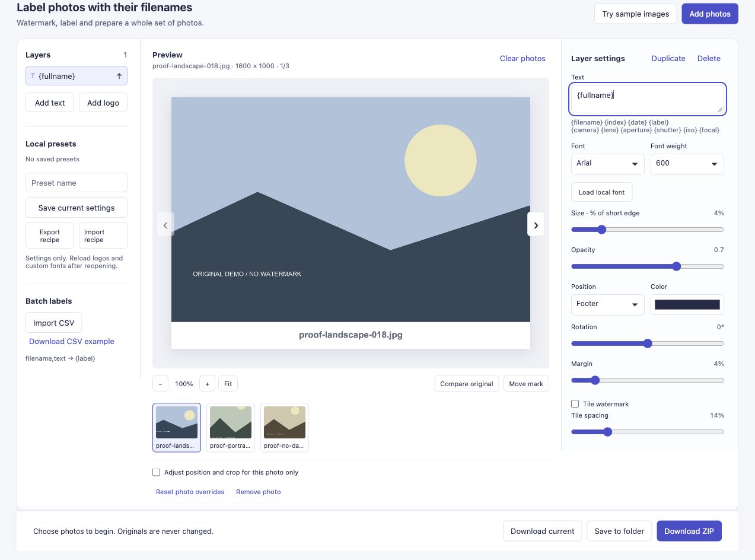Click Compare original button
Viewport: 755px width, 560px height.
point(467,384)
